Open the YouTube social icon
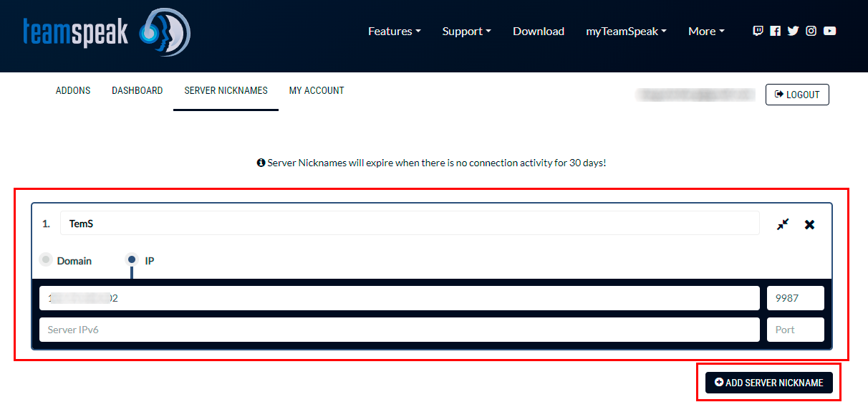 [x=829, y=31]
